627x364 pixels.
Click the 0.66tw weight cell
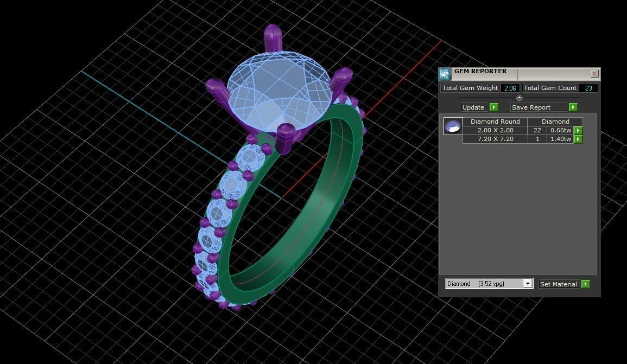pos(560,130)
